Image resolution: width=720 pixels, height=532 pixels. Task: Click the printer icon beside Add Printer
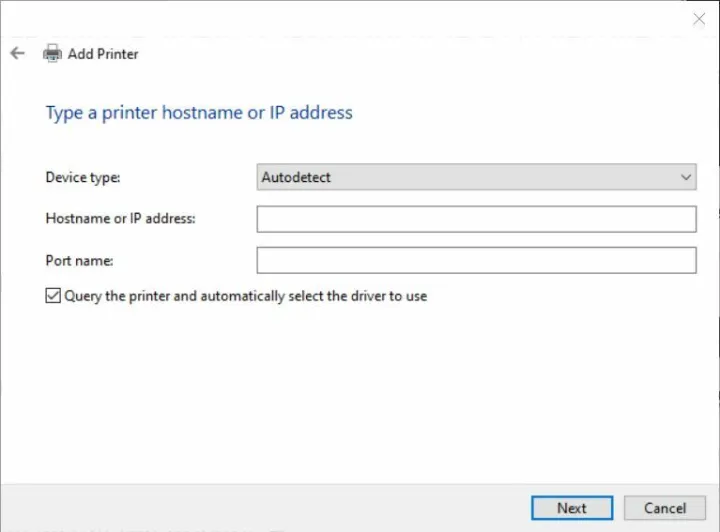pos(52,54)
